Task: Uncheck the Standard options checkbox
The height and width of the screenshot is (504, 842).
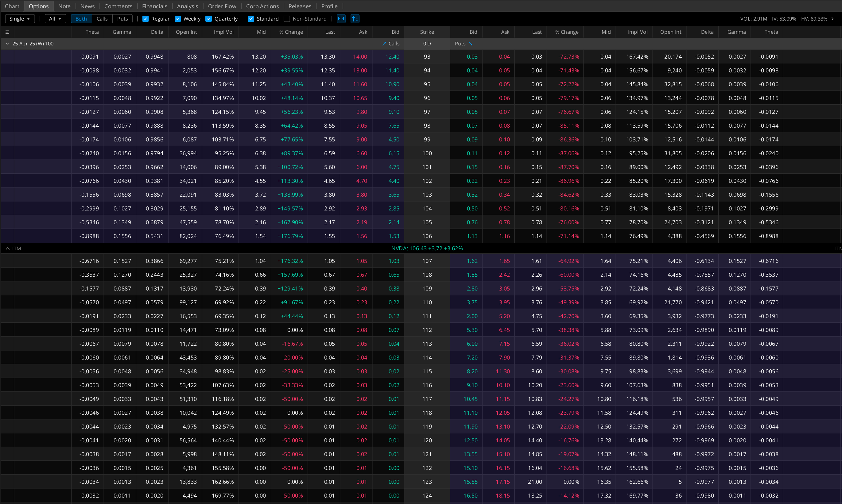Action: click(x=251, y=19)
